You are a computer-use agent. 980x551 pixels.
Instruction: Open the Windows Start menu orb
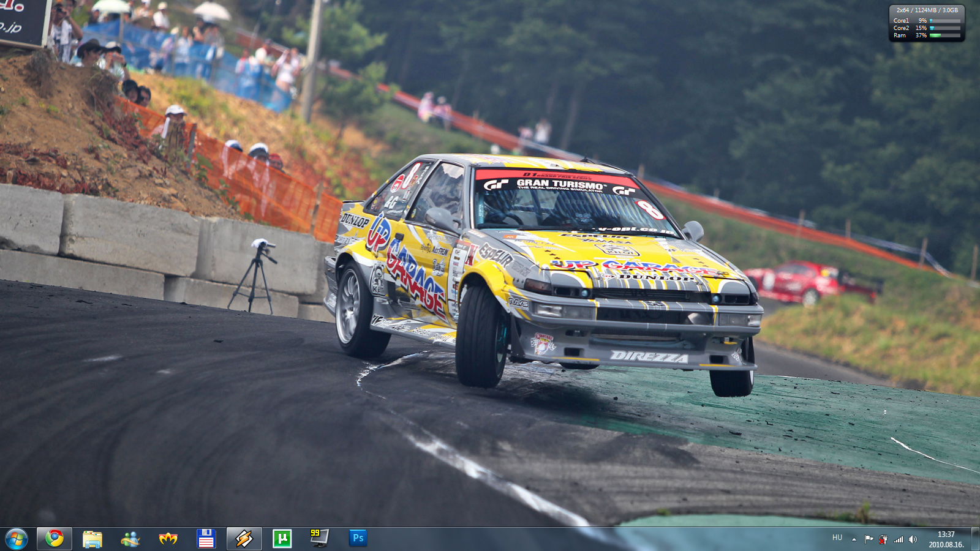click(17, 539)
